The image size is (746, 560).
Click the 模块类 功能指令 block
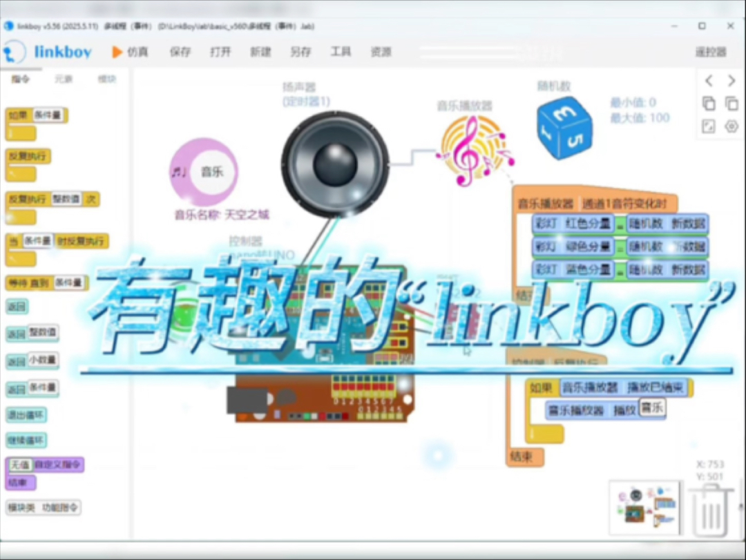click(x=44, y=508)
